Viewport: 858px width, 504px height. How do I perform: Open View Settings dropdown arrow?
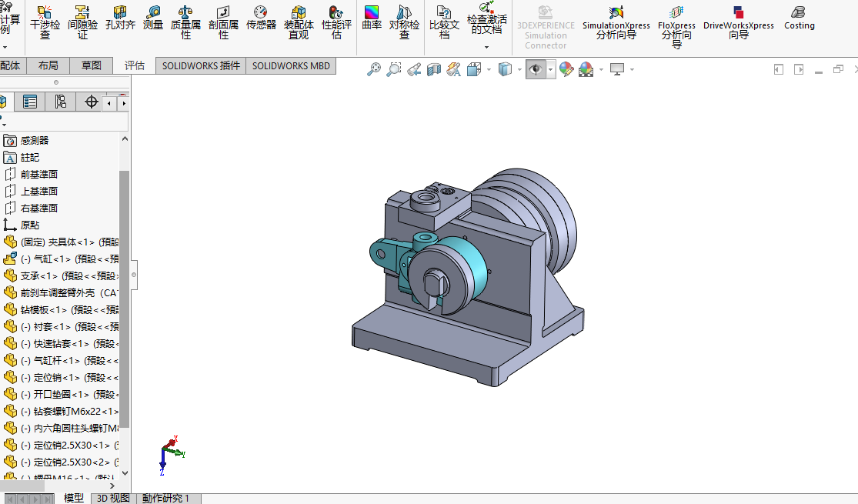pyautogui.click(x=632, y=69)
